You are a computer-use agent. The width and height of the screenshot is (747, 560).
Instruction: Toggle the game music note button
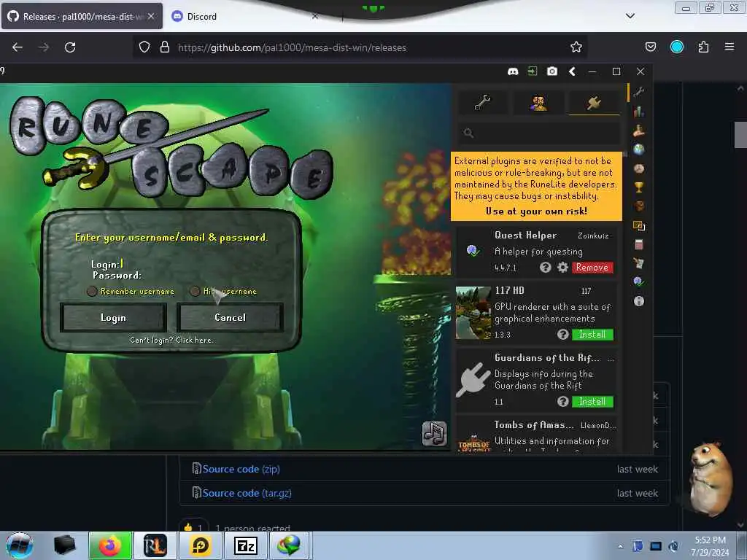click(x=435, y=434)
